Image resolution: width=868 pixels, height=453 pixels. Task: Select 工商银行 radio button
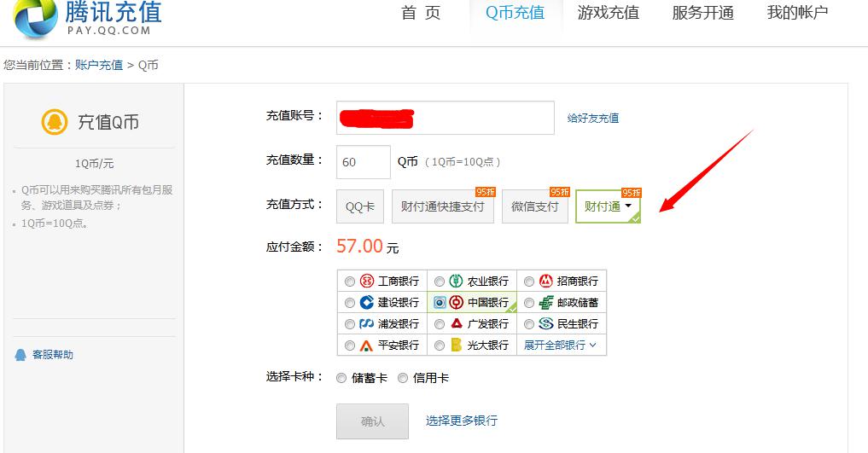(349, 282)
